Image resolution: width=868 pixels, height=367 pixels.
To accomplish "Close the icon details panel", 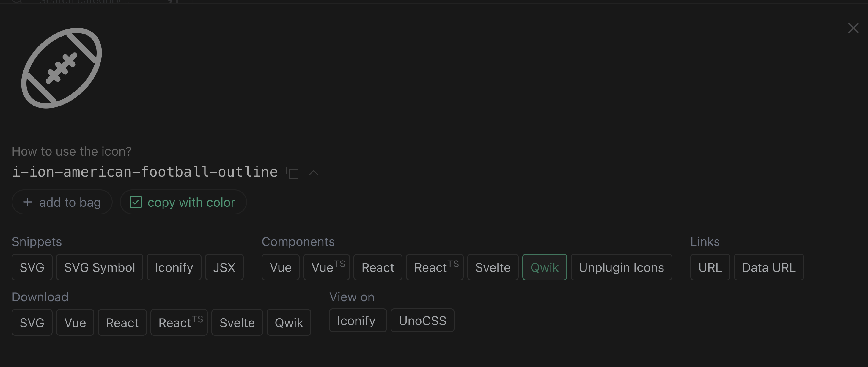I will (853, 28).
